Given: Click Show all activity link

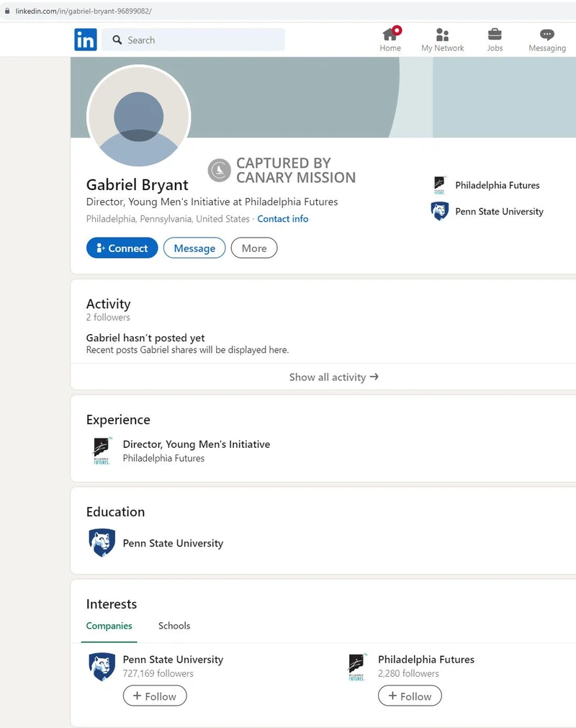Looking at the screenshot, I should pyautogui.click(x=333, y=377).
